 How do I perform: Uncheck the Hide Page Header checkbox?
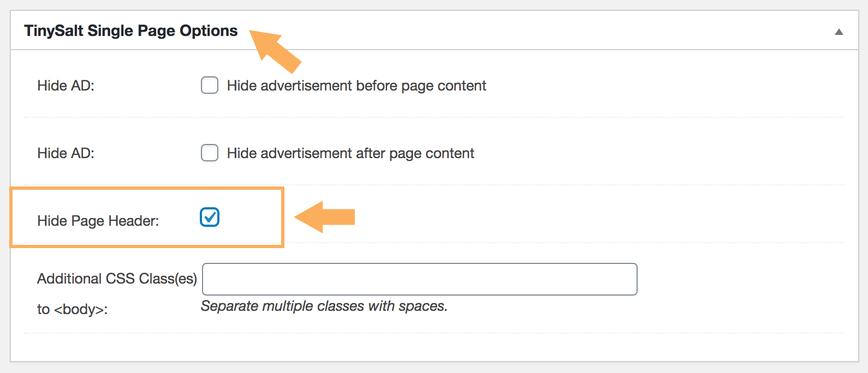click(209, 217)
